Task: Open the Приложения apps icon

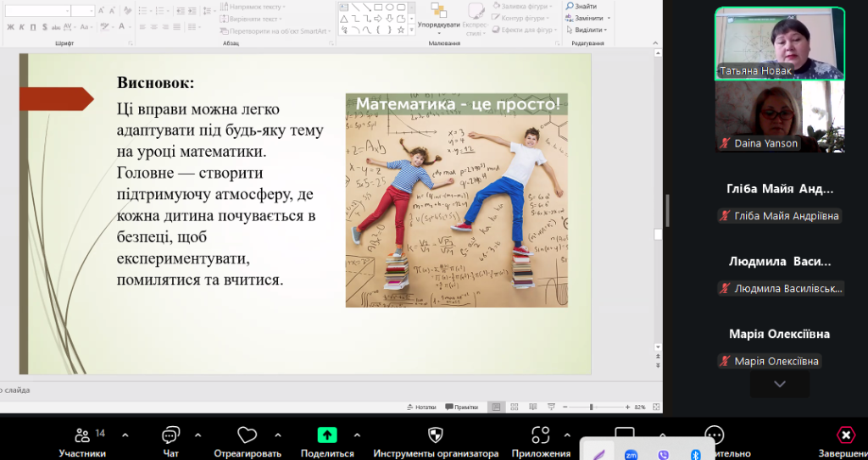Action: (x=540, y=435)
